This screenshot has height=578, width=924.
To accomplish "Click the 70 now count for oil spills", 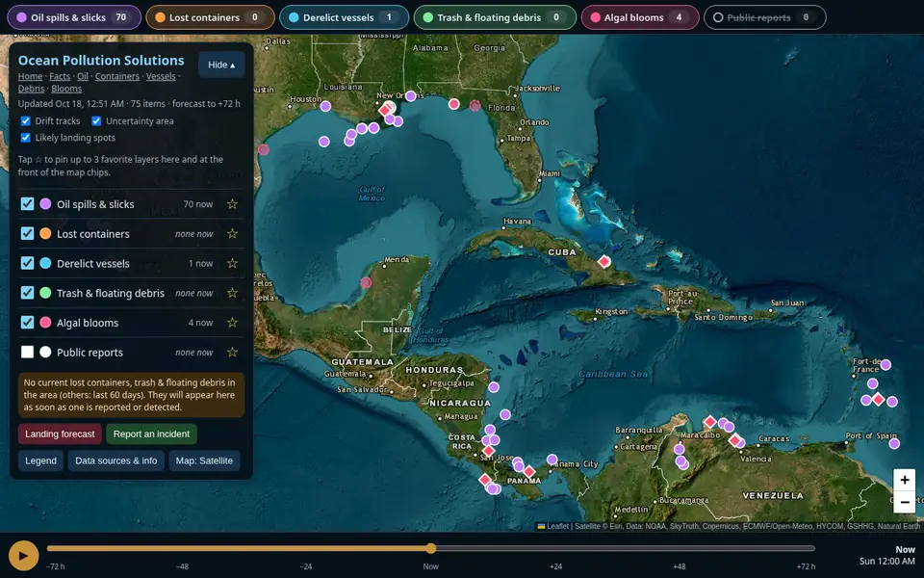I will [198, 204].
